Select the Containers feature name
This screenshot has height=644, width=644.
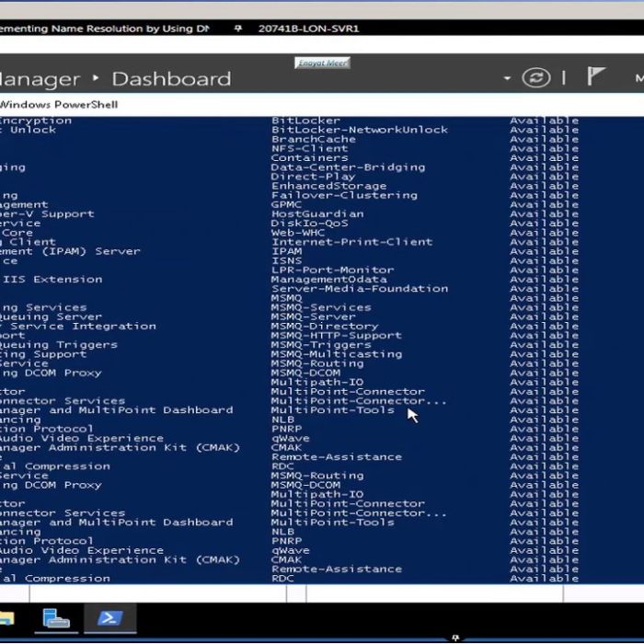pos(309,158)
